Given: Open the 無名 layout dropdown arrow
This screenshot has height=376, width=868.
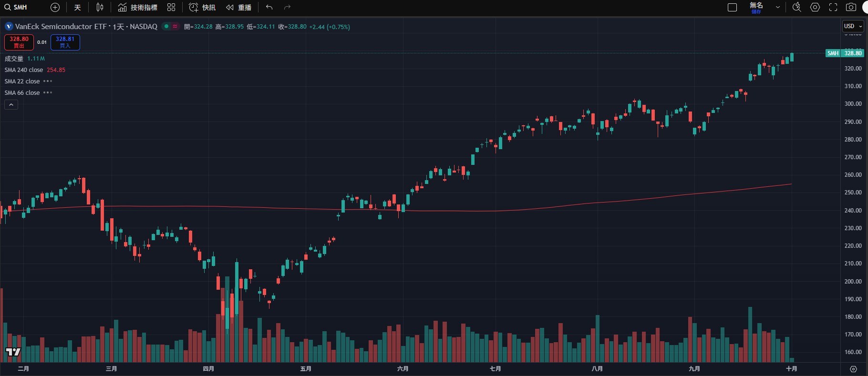Looking at the screenshot, I should point(778,7).
